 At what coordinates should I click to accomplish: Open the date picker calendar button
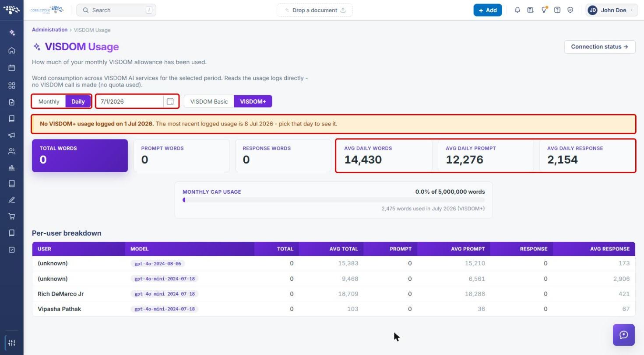(170, 101)
